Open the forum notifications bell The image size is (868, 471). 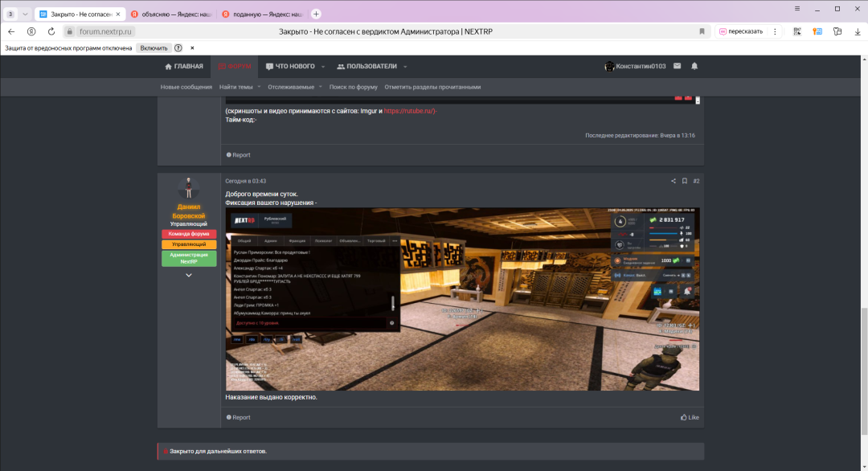694,66
